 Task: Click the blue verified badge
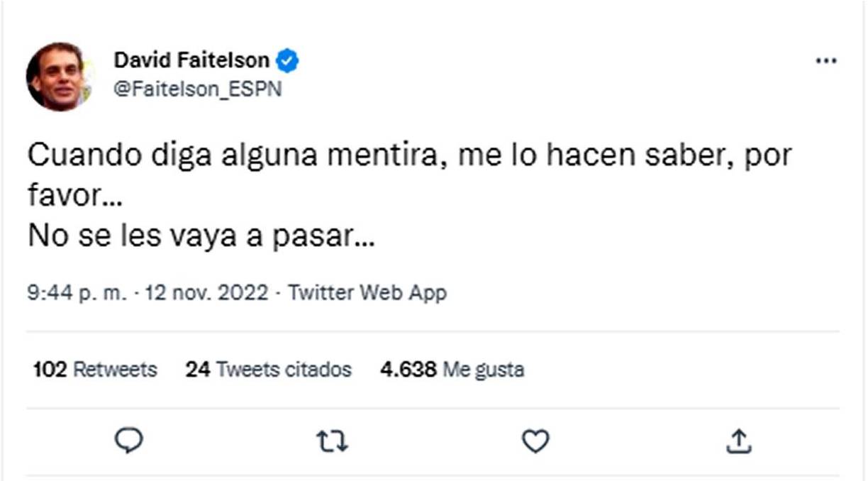coord(286,60)
